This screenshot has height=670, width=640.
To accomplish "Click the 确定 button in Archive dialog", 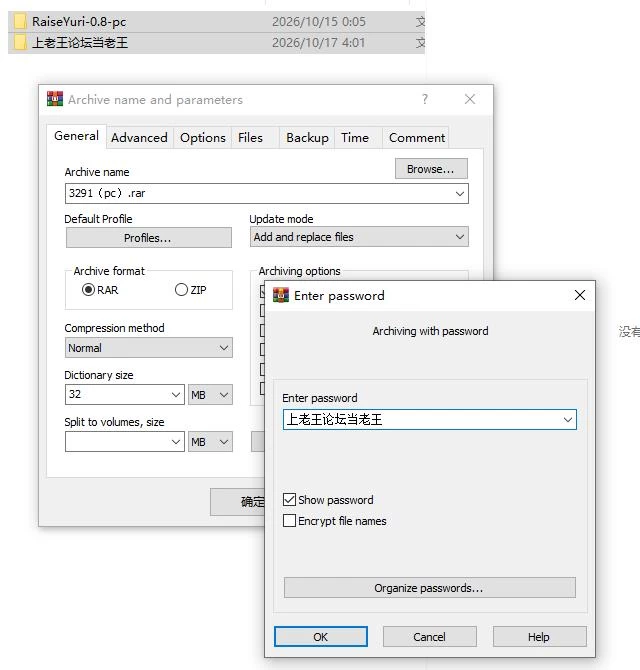I will [x=238, y=502].
